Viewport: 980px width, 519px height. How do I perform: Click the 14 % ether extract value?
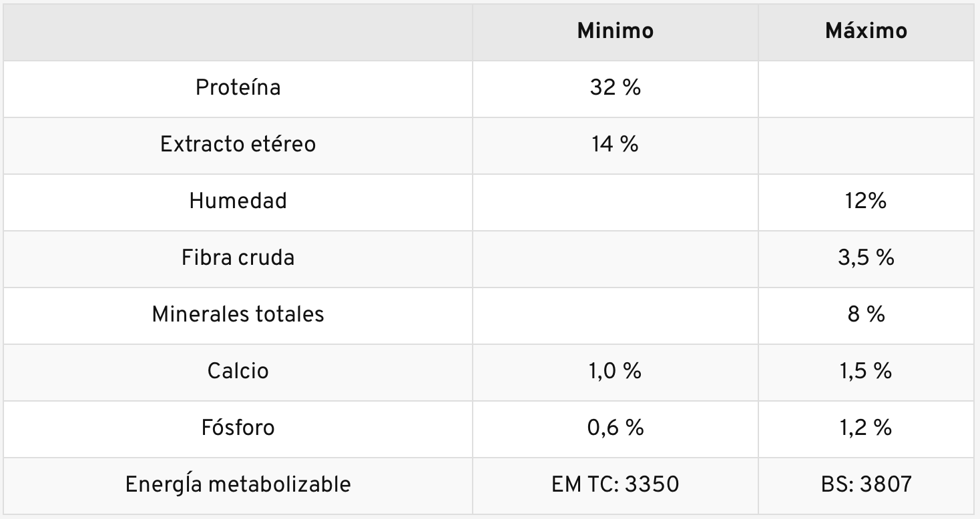(x=615, y=145)
